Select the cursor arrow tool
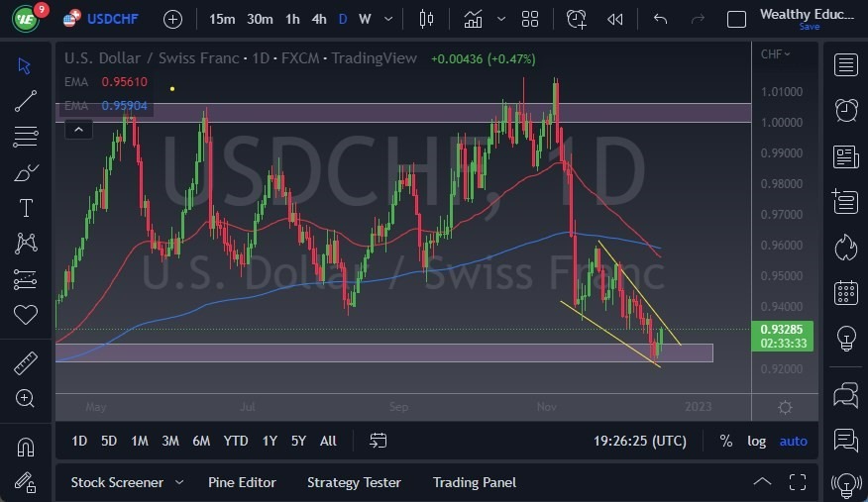 25,65
